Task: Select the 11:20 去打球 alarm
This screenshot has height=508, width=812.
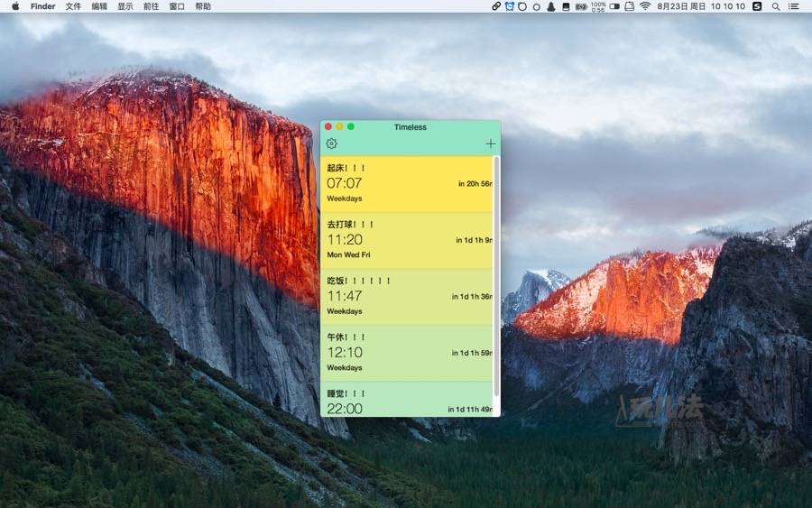Action: (406, 241)
